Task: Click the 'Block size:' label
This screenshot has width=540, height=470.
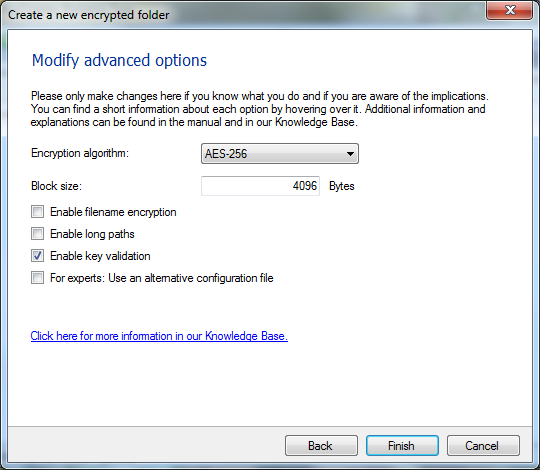Action: [x=56, y=186]
